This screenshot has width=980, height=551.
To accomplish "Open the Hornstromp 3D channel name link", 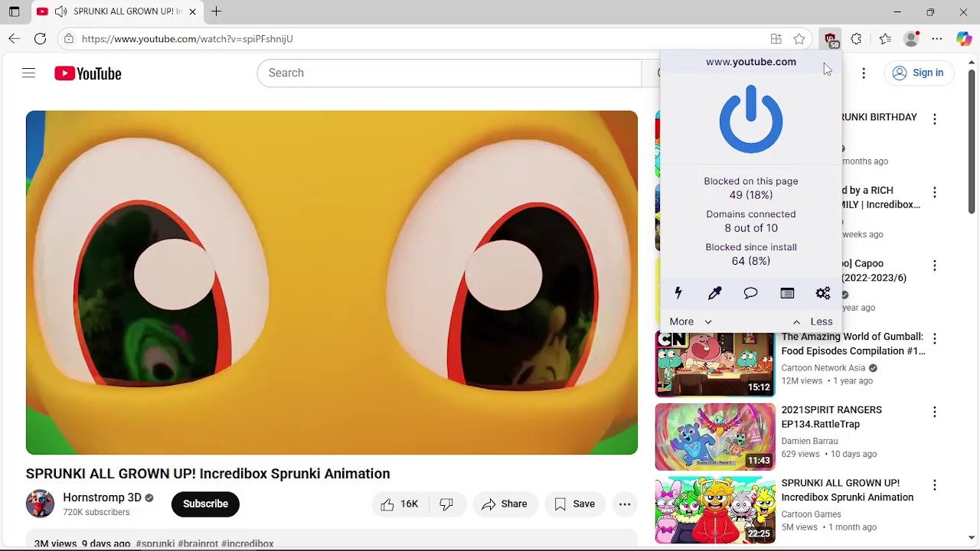I will point(102,497).
